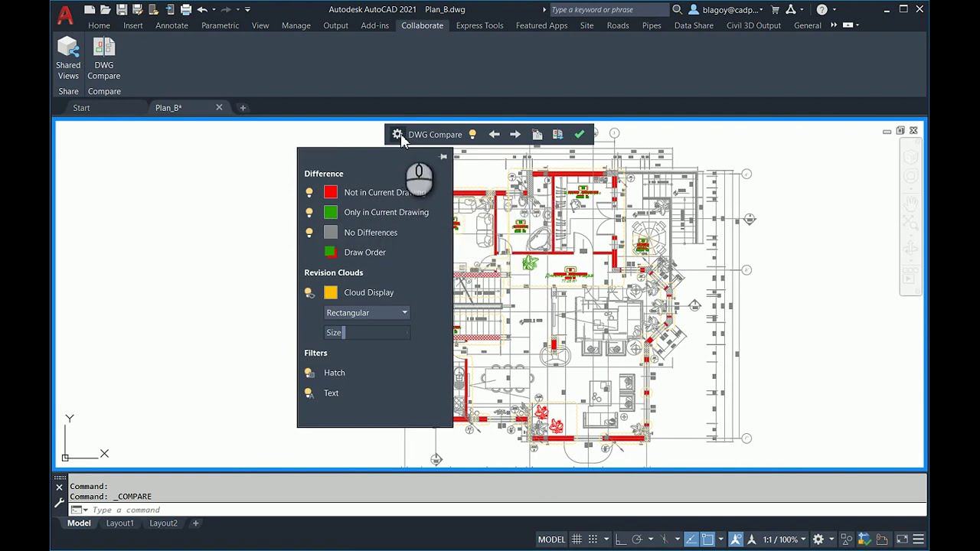Show more ribbon tabs chevron
The image size is (980, 551).
pyautogui.click(x=834, y=25)
